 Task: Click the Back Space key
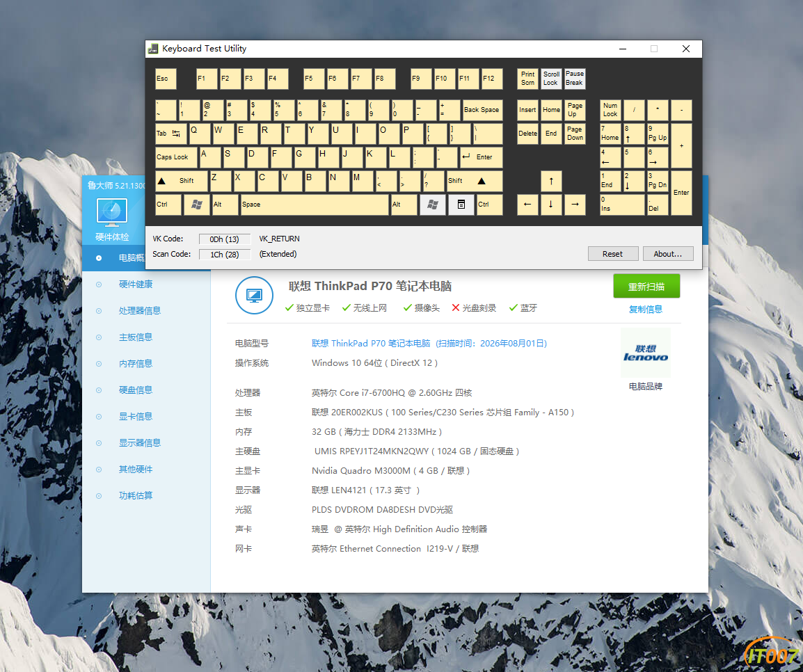482,110
